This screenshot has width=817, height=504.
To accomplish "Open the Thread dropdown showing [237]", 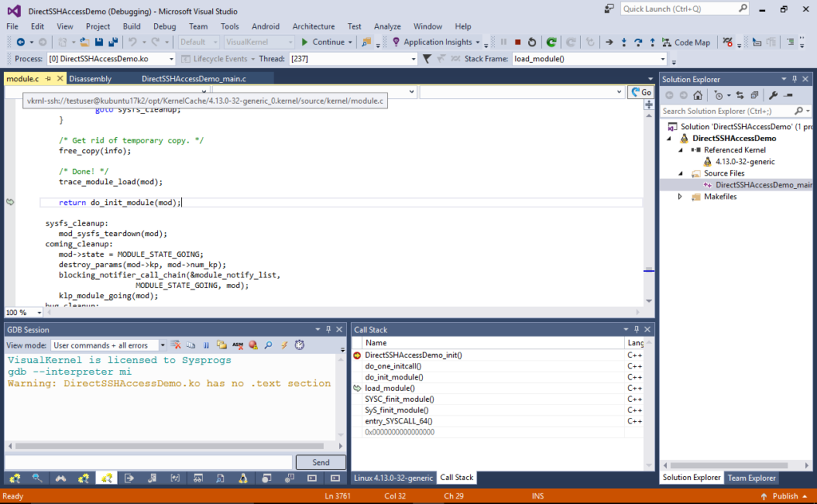I will click(412, 58).
